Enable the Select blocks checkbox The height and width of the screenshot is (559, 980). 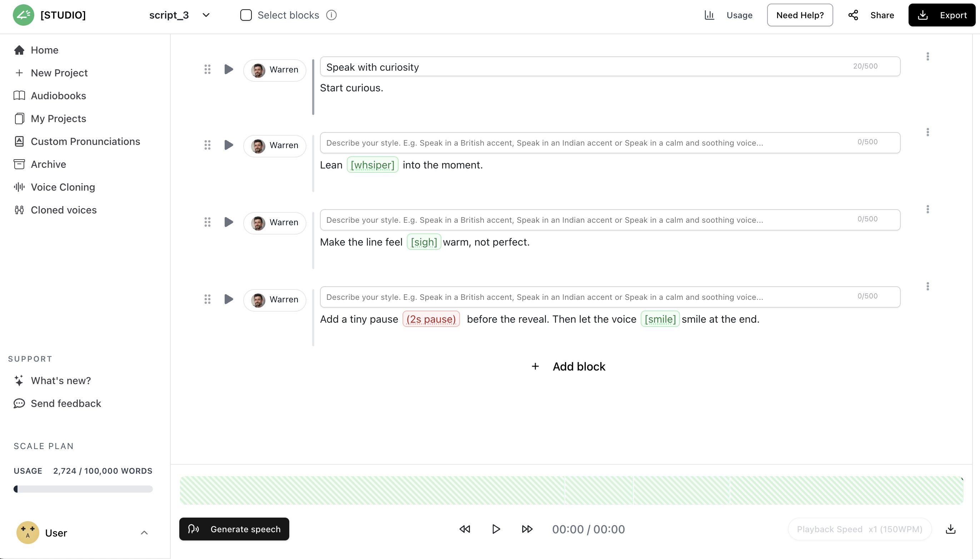point(246,15)
